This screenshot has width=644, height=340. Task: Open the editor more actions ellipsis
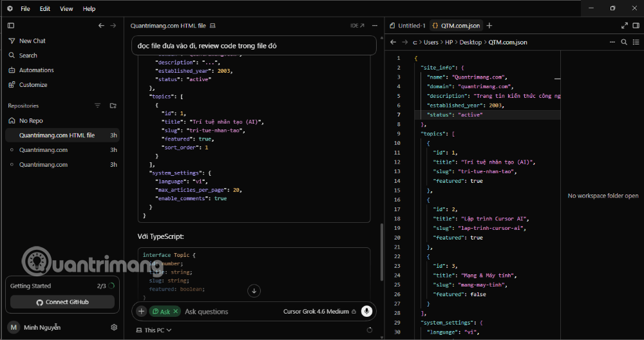[612, 42]
